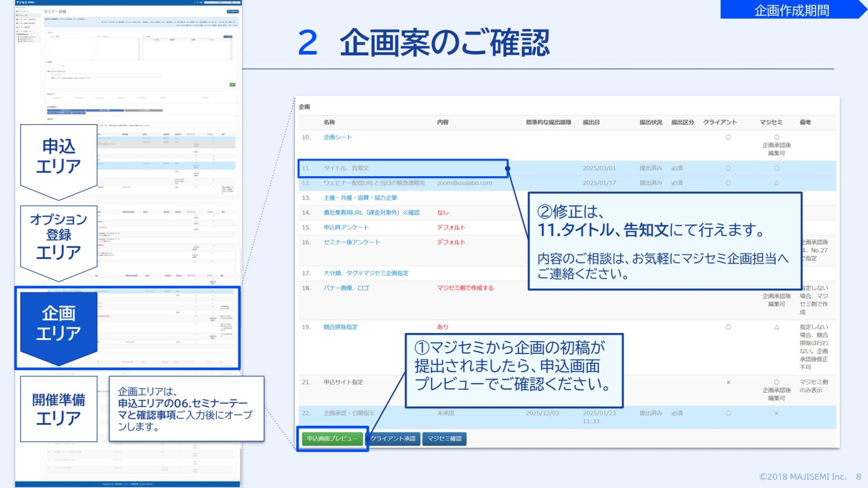The width and height of the screenshot is (868, 488).
Task: Click the セミナー詳細 page thumbnail header
Action: 55,11
